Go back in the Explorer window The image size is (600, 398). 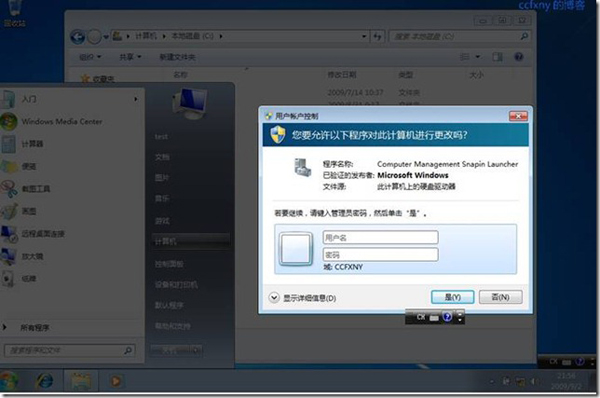[x=78, y=37]
